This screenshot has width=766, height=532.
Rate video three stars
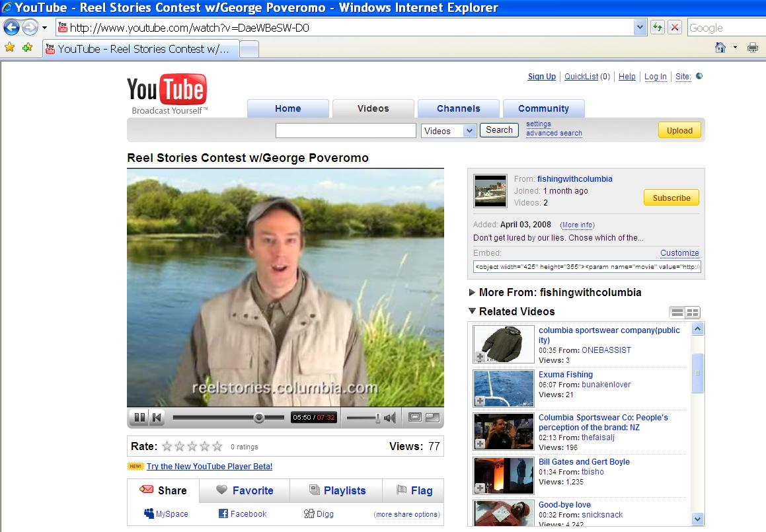pyautogui.click(x=192, y=447)
